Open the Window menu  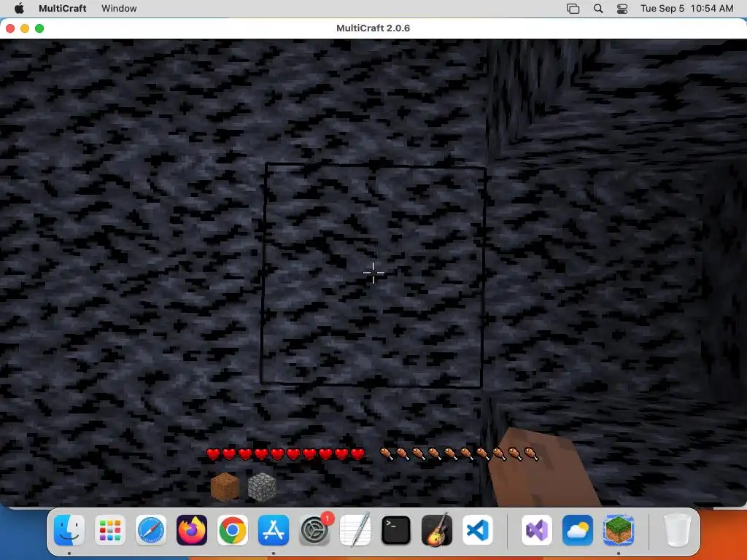(119, 8)
